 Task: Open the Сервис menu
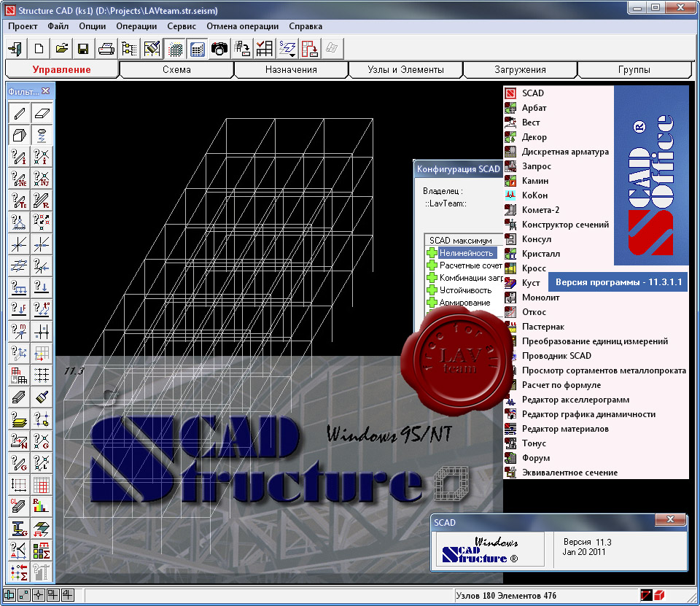pyautogui.click(x=182, y=26)
